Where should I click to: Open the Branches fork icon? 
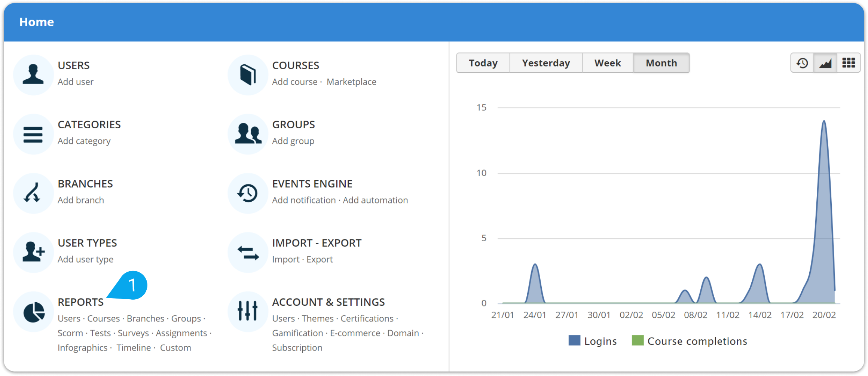pos(33,193)
